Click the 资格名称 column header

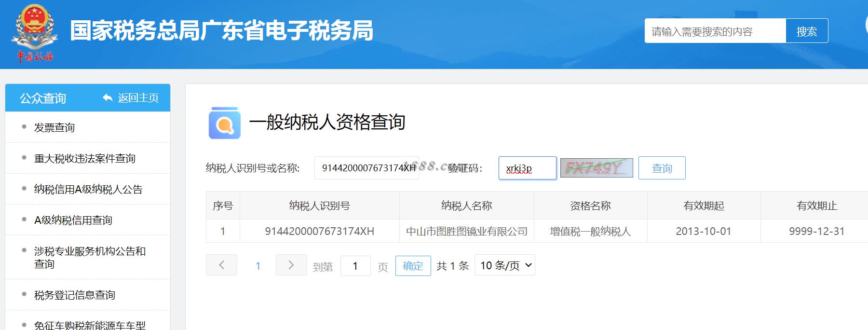(590, 206)
